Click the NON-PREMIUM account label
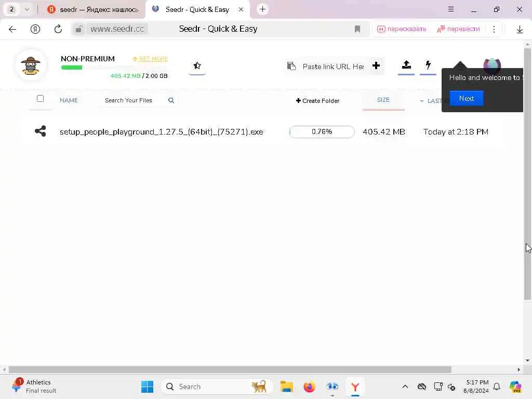Screen dimensions: 532x399 88,59
